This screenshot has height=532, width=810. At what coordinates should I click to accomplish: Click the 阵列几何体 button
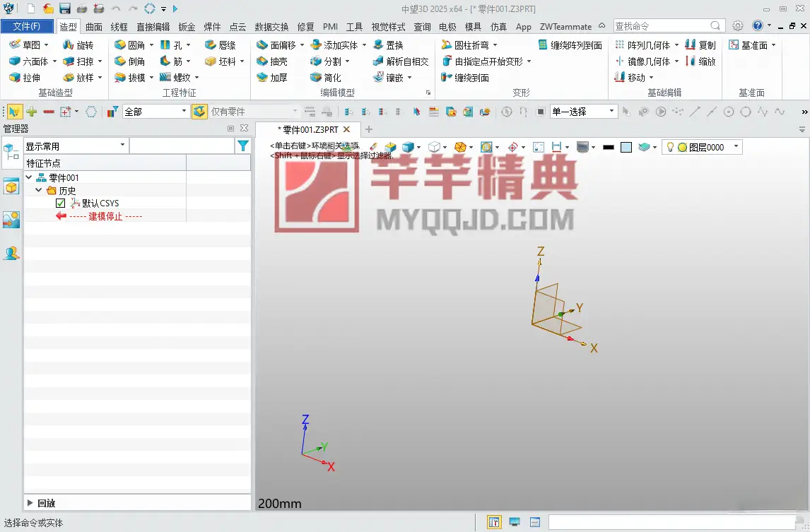click(642, 45)
